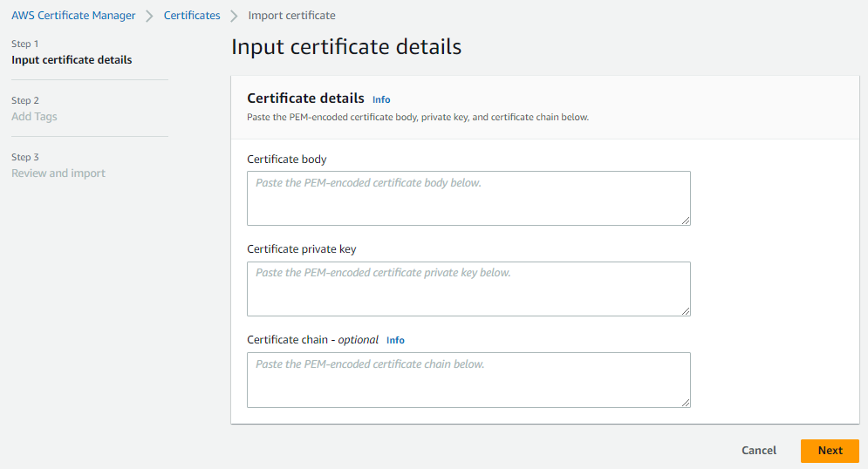The width and height of the screenshot is (868, 469).
Task: Open the Info link beside Certificate chain
Action: (x=395, y=340)
